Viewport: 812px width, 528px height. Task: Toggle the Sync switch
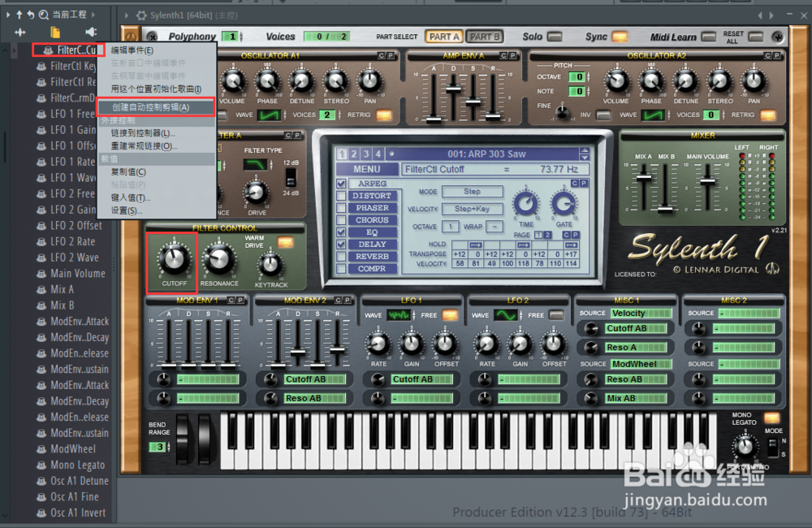(620, 37)
